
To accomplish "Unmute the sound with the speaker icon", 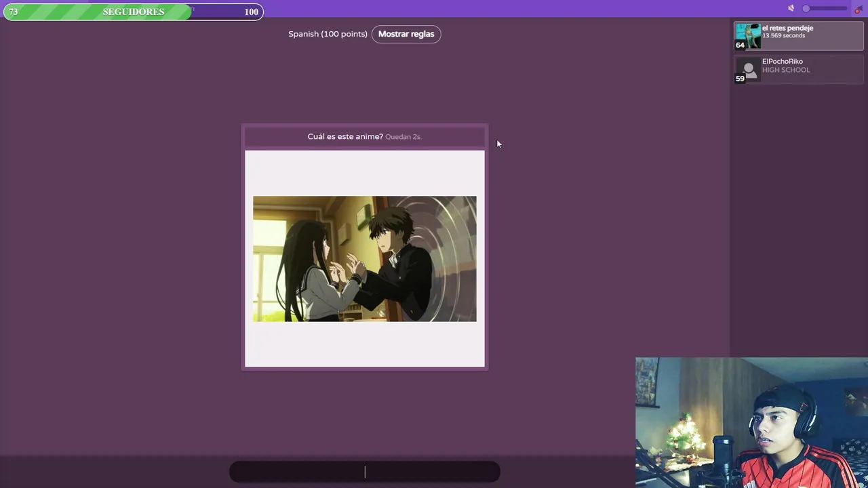I will pos(791,8).
